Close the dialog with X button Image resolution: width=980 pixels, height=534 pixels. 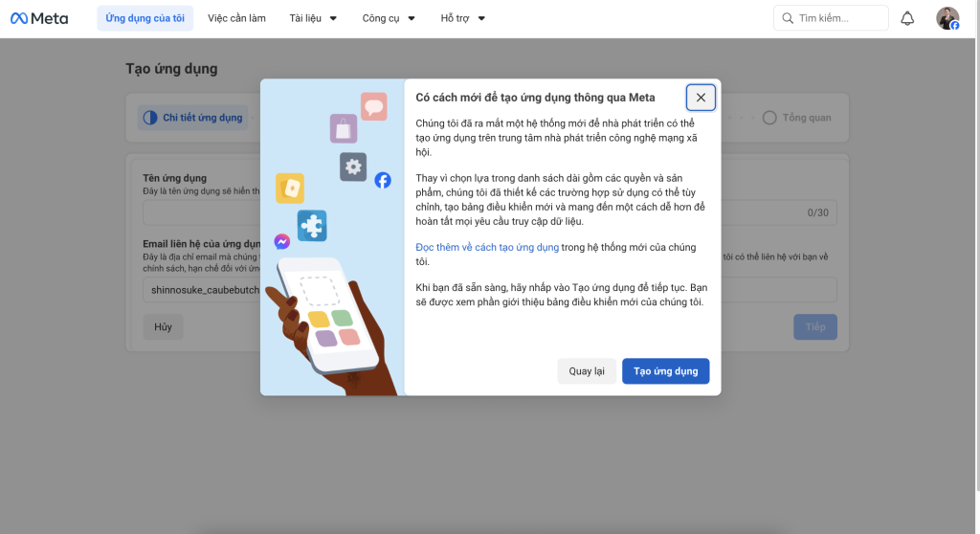pos(701,98)
